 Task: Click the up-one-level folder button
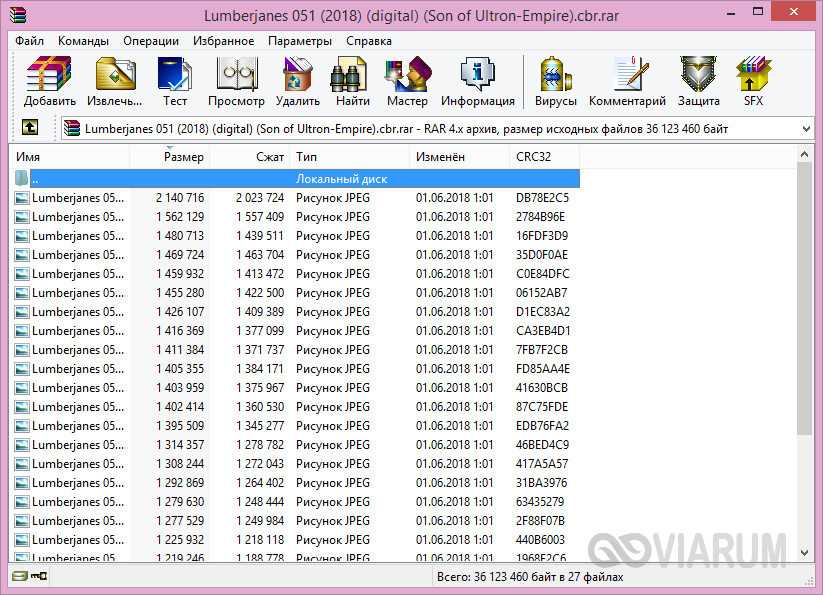click(30, 128)
